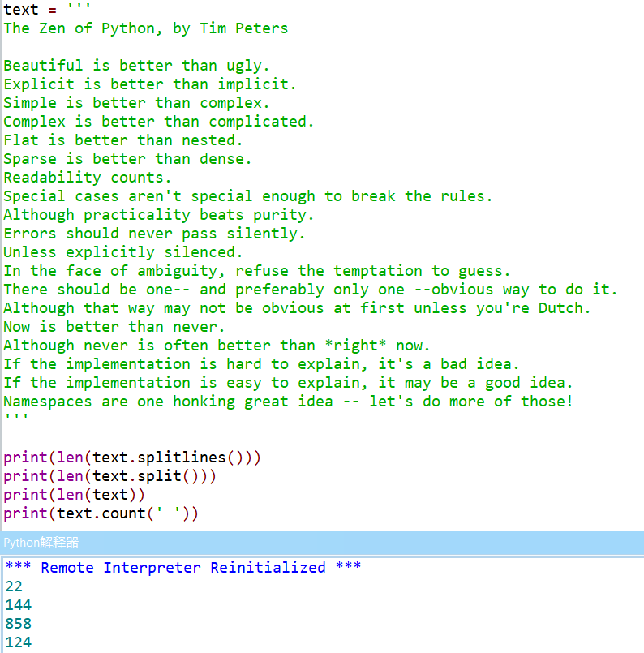The image size is (644, 653).
Task: Click output value '858' in interpreter
Action: (19, 624)
